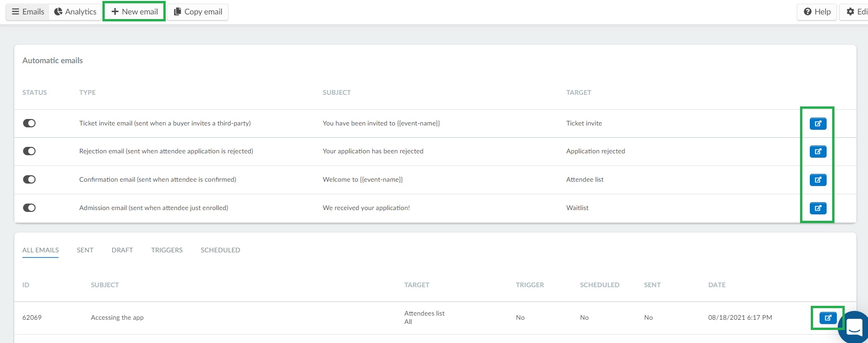Click 'You have been invited to {{event-name}}' subject
This screenshot has width=868, height=343.
(x=381, y=123)
